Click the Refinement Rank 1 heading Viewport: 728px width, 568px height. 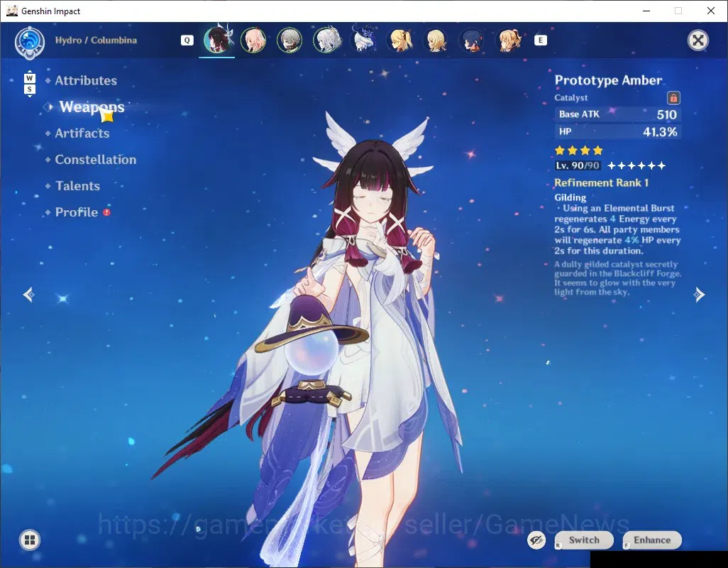pyautogui.click(x=601, y=182)
